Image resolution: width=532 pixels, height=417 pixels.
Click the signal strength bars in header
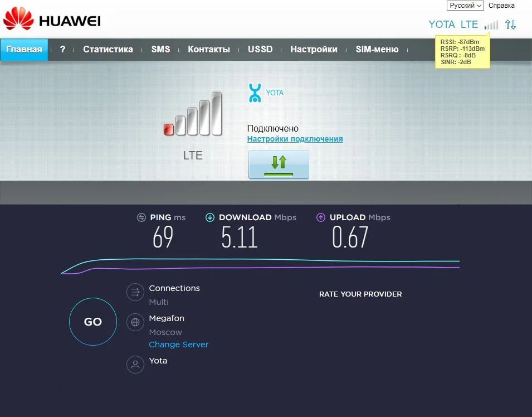click(491, 25)
